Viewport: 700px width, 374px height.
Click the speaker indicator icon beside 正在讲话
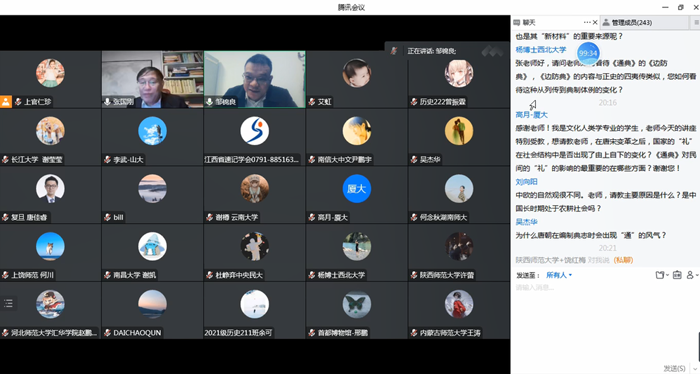coord(394,51)
